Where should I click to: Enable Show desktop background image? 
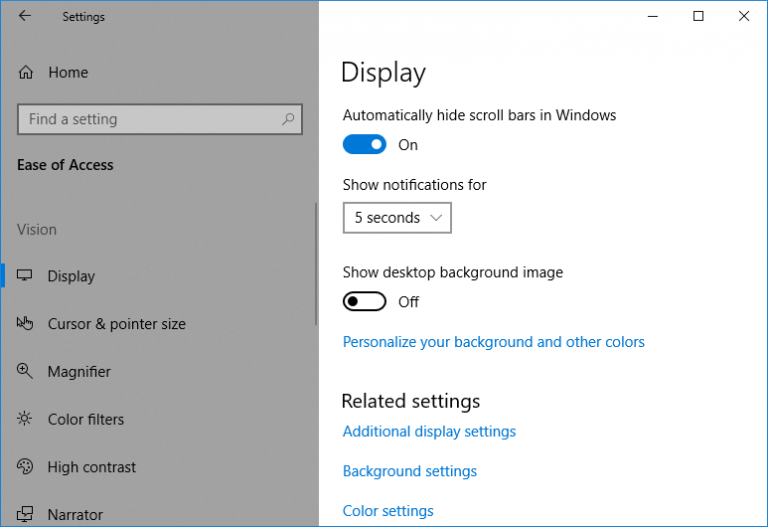(364, 302)
